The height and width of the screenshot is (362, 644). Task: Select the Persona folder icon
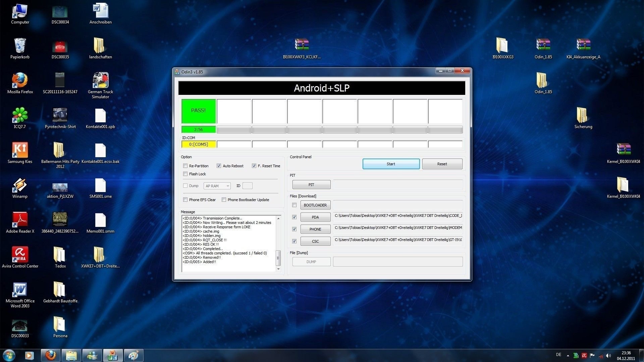pyautogui.click(x=60, y=327)
